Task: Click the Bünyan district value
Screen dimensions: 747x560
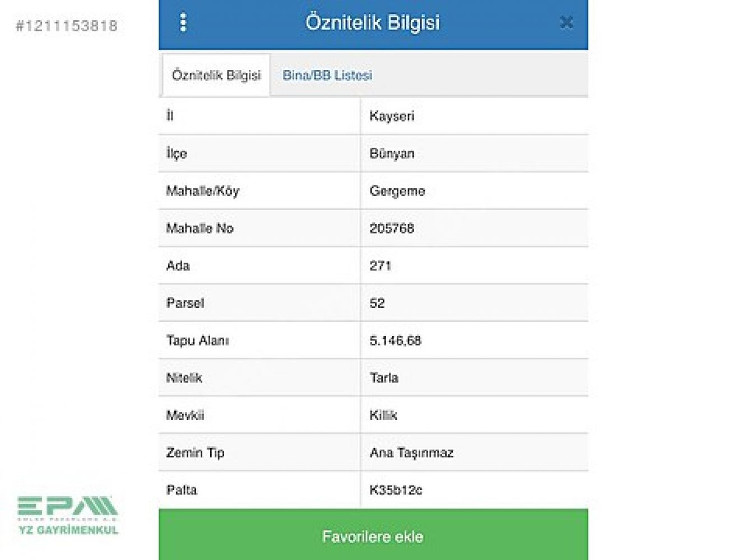Action: click(392, 153)
